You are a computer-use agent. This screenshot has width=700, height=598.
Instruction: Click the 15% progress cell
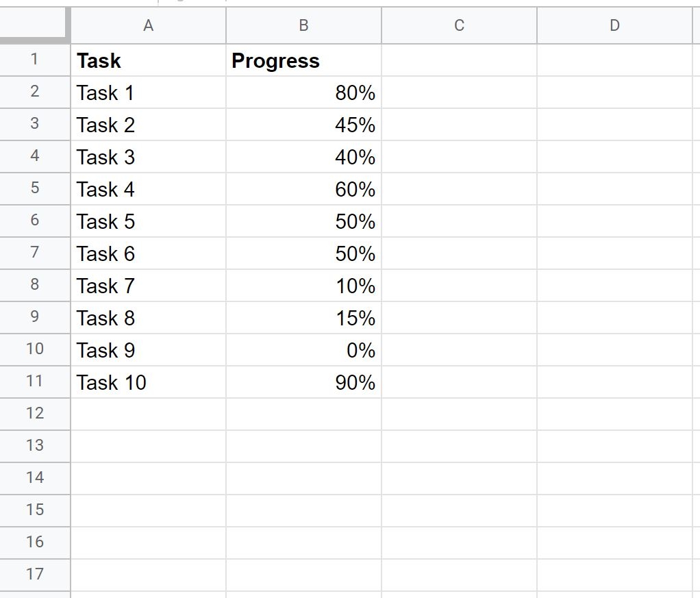click(x=303, y=319)
